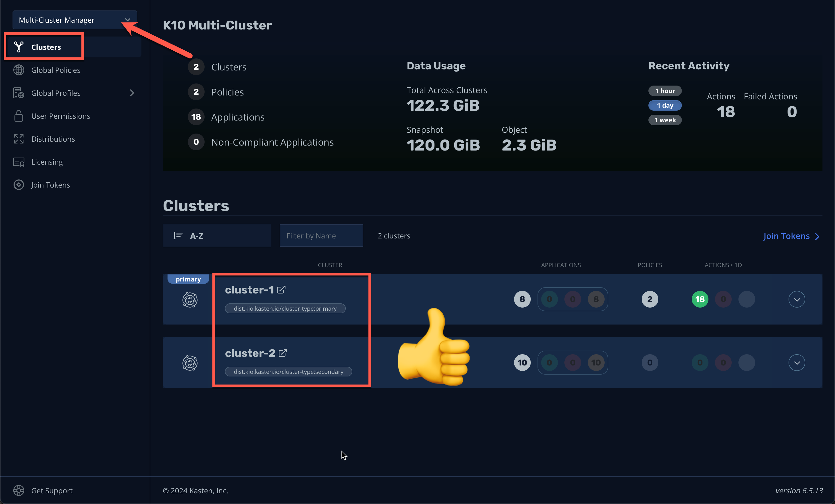Click the Snapshot 120.0 GiB value
This screenshot has width=835, height=504.
(443, 145)
